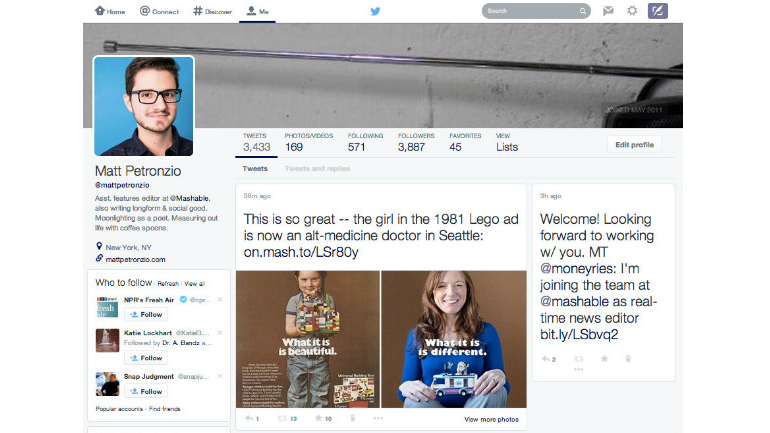Retweet the Lego ad tweet
Image resolution: width=770 pixels, height=433 pixels.
pos(284,419)
